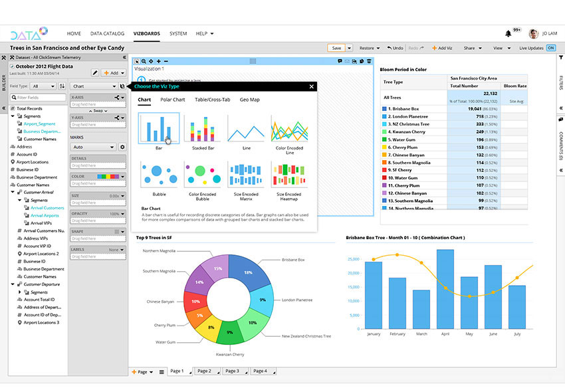This screenshot has height=392, width=565.
Task: Expand Segments under Customer Departure
Action: click(20, 292)
